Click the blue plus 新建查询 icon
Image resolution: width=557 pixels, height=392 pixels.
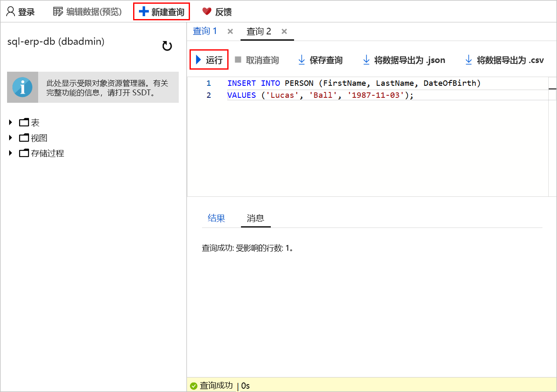pos(144,12)
